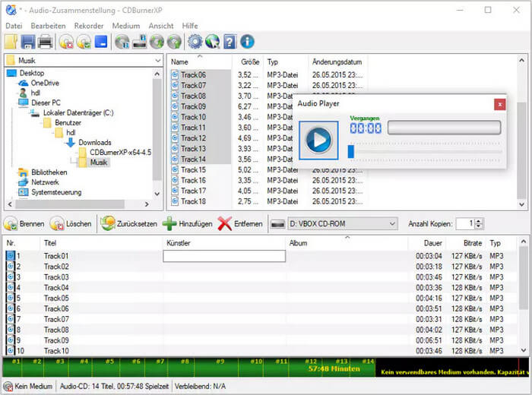The width and height of the screenshot is (532, 395).
Task: Click the #9 segment on the capacity bar
Action: (216, 367)
